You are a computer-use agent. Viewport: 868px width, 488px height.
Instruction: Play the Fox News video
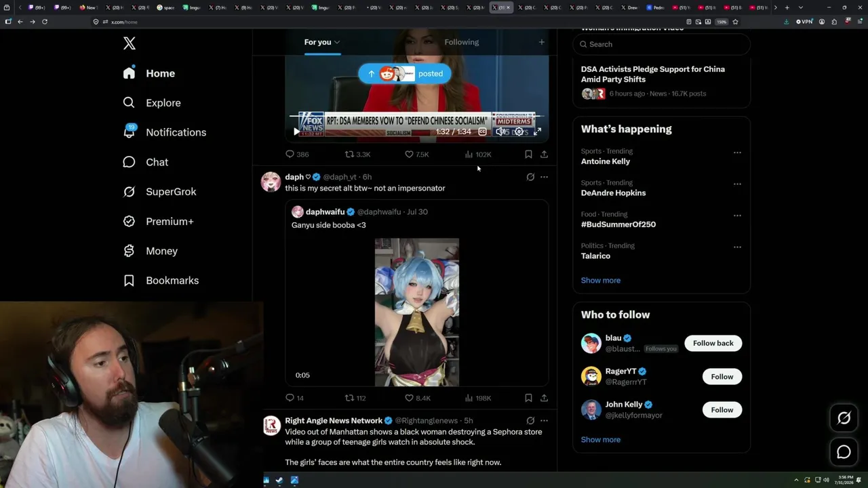[296, 131]
